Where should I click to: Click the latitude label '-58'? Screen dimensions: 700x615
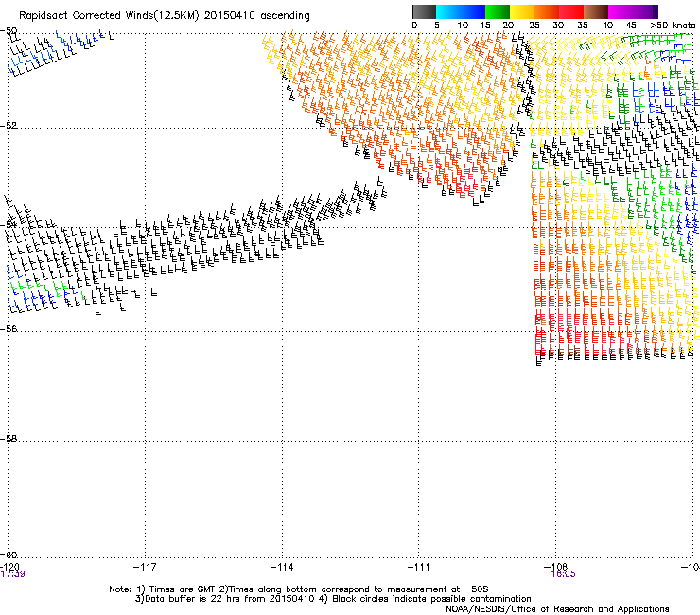coord(9,439)
